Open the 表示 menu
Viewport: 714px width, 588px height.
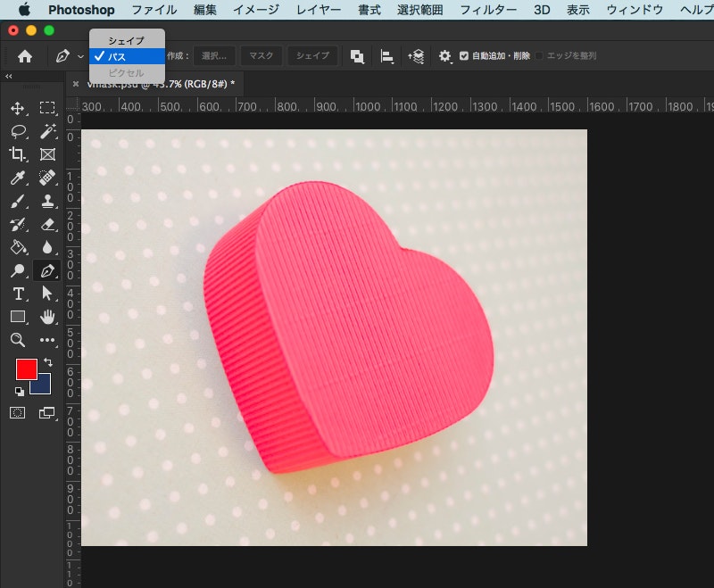pos(578,10)
